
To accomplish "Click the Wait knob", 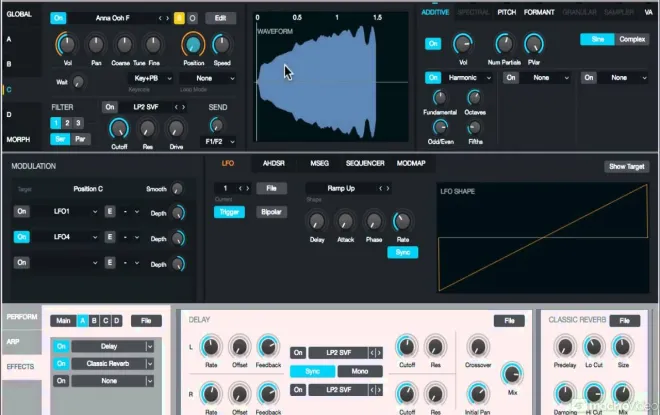I will coord(78,82).
